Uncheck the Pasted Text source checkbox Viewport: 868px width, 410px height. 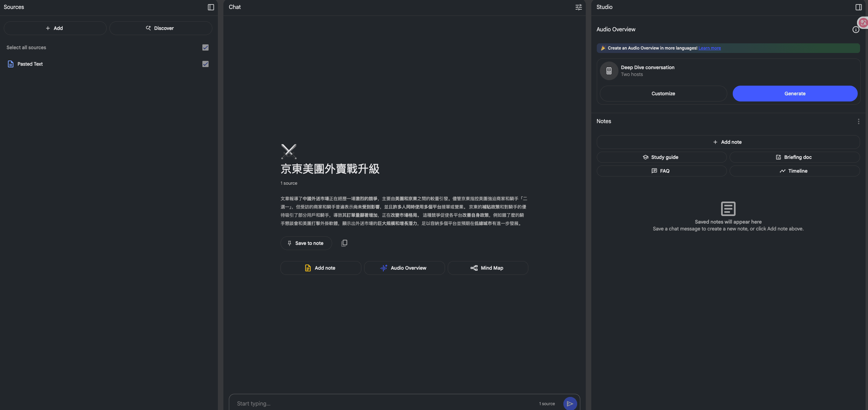(205, 64)
